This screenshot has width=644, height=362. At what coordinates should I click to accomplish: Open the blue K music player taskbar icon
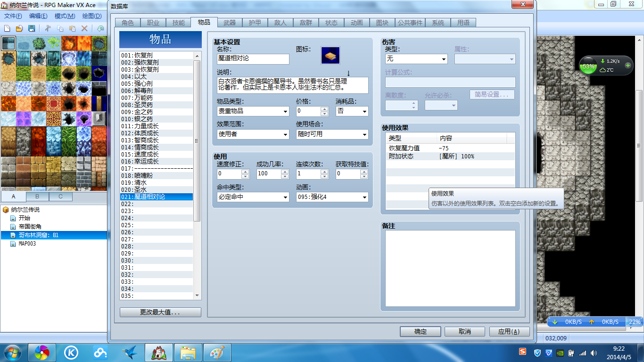[71, 353]
